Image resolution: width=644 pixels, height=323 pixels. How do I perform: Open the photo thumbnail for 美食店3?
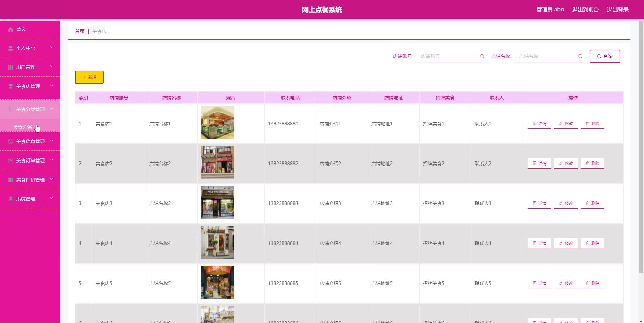point(218,202)
